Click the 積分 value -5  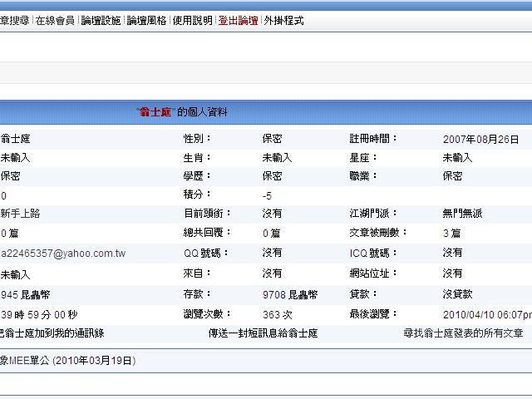click(267, 195)
